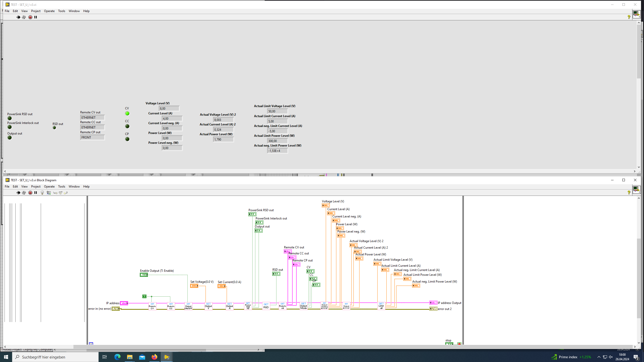Click the IP address string control terminal
644x362 pixels.
click(124, 303)
